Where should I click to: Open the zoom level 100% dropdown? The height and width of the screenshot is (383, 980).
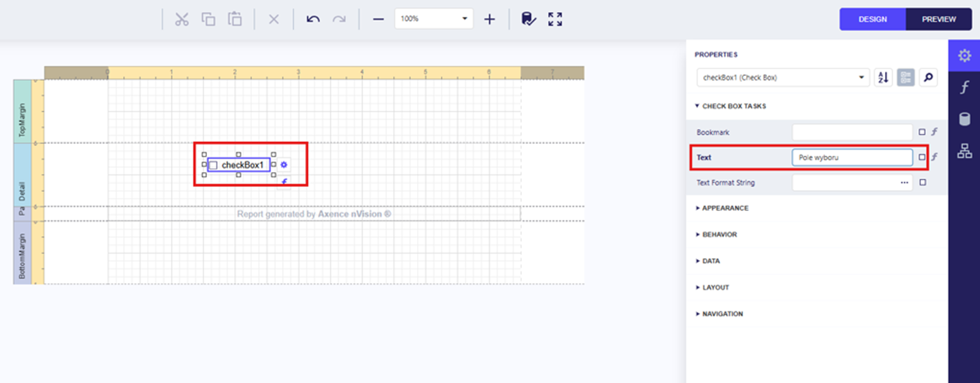[x=464, y=19]
